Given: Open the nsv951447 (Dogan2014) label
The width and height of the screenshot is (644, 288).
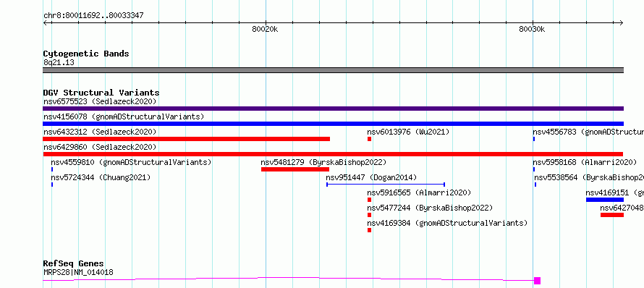Looking at the screenshot, I should (371, 177).
